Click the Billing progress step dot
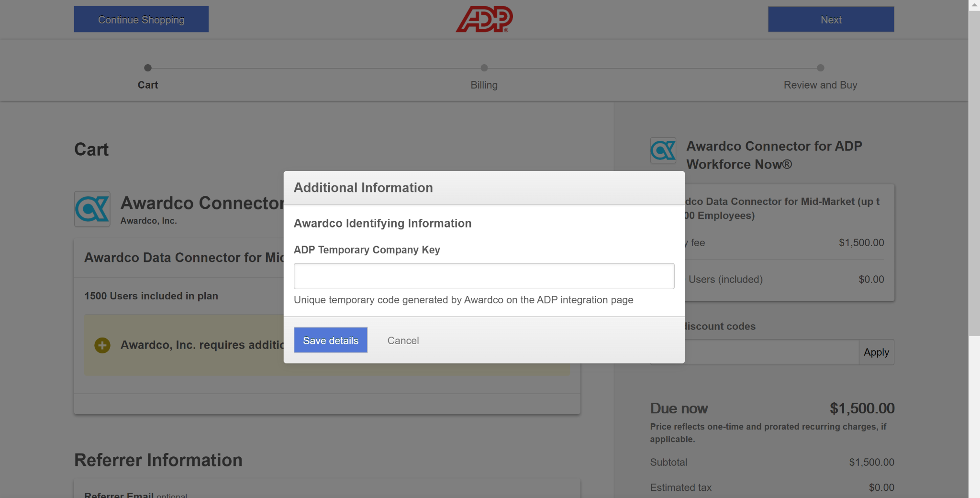This screenshot has height=498, width=980. [484, 68]
